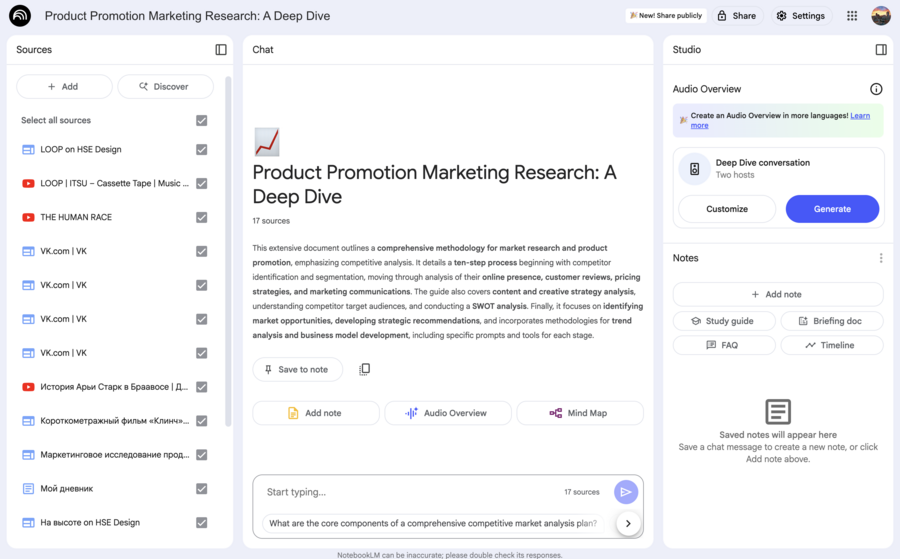Click the Audio Overview info icon
This screenshot has width=900, height=559.
point(876,89)
